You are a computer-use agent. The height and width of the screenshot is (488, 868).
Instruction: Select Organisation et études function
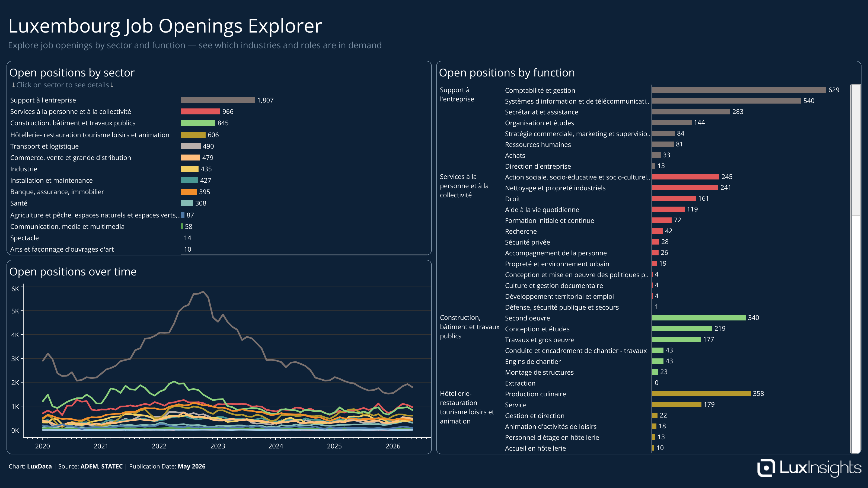point(540,123)
